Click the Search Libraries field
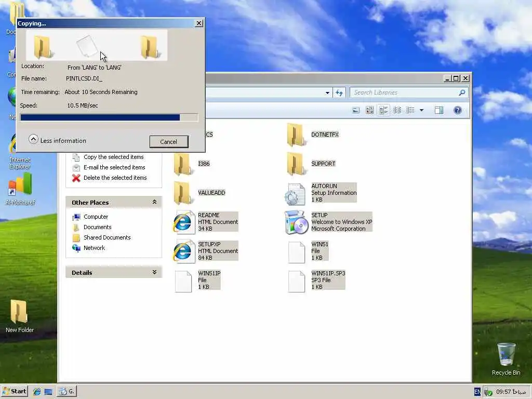532x399 pixels. pyautogui.click(x=409, y=92)
